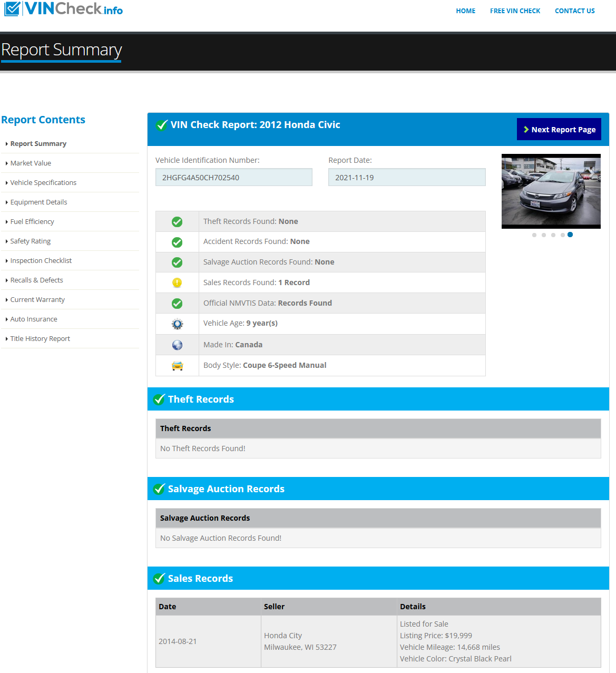Click seller name Honda City
The width and height of the screenshot is (616, 673).
point(283,636)
